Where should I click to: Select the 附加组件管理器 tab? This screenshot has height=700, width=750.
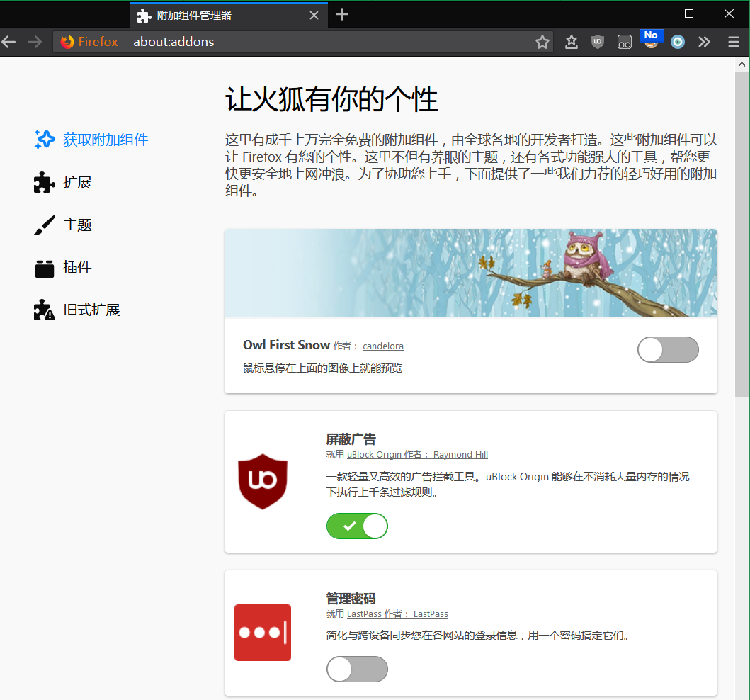point(229,16)
